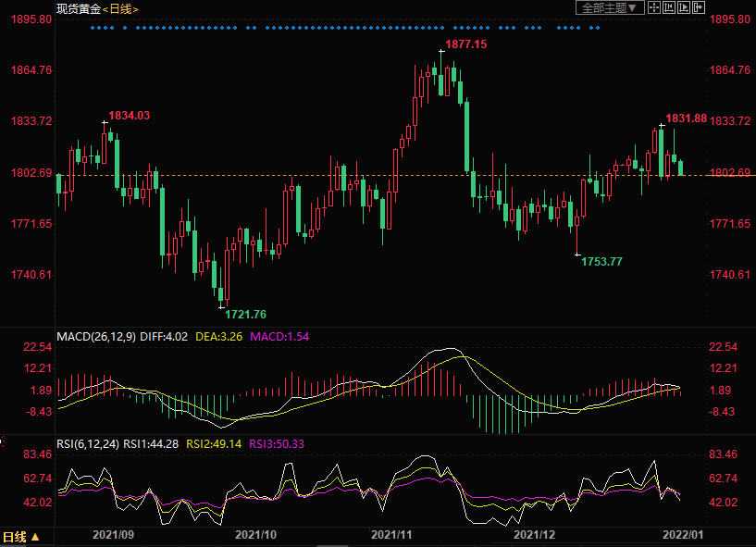Click the 1877.15 peak price label
This screenshot has width=756, height=547.
(465, 44)
